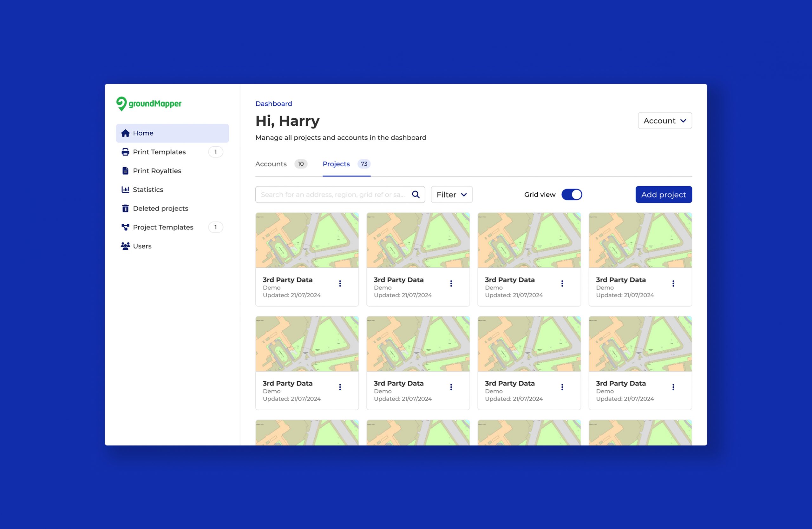This screenshot has width=812, height=529.
Task: Click the Project Templates diagram icon
Action: [x=125, y=227]
